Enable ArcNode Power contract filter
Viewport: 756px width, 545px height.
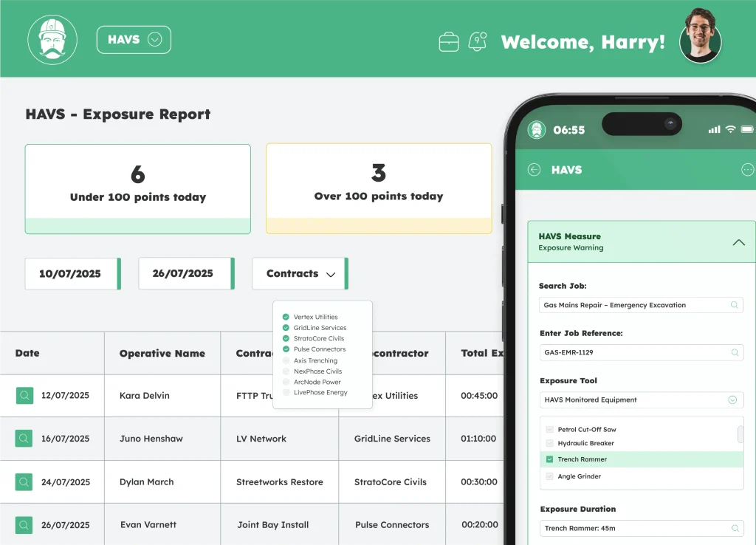click(x=286, y=382)
